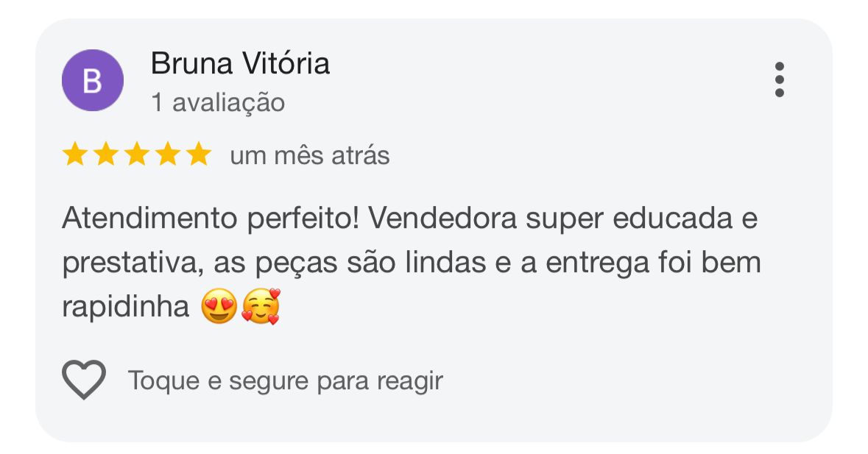Click the fourth yellow rating star
868x454 pixels.
tap(167, 155)
